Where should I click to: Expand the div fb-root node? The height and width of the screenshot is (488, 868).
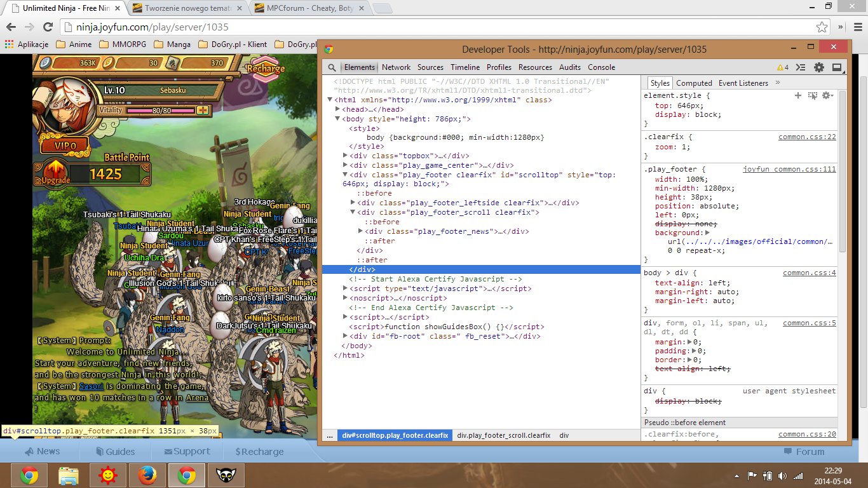click(x=345, y=337)
